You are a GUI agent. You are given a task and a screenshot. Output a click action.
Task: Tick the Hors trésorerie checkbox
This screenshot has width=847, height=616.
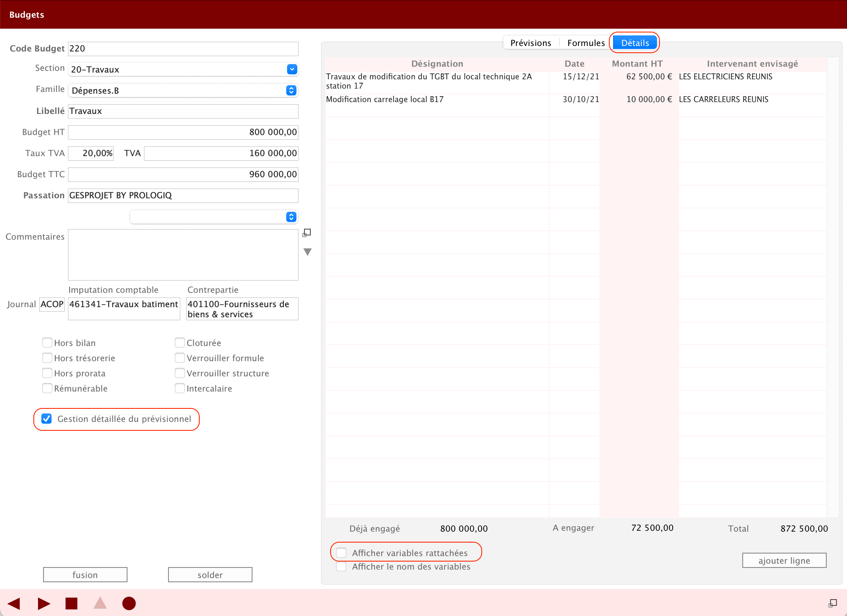pyautogui.click(x=47, y=358)
